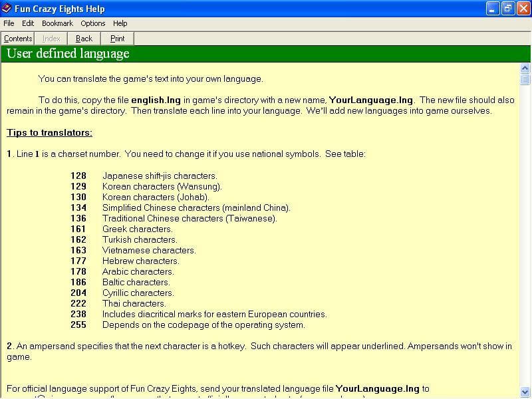The height and width of the screenshot is (399, 532).
Task: Click 'Includes diacritical marks for eastern European countries.'
Action: pyautogui.click(x=214, y=314)
